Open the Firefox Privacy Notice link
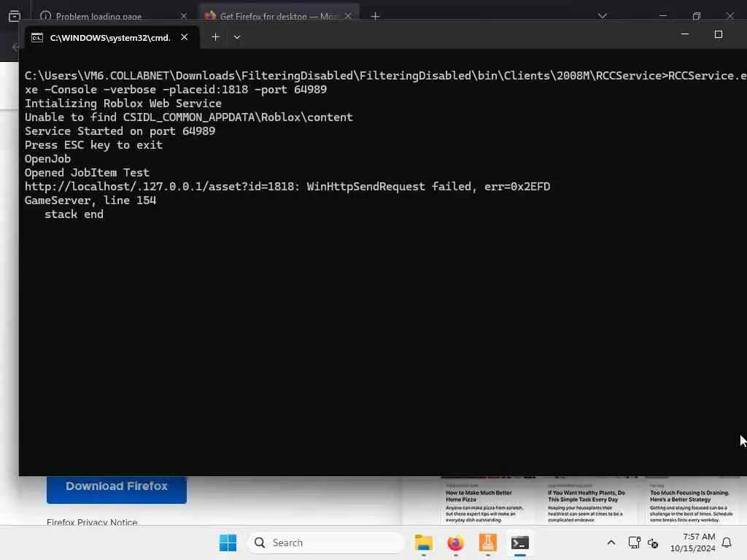The height and width of the screenshot is (560, 747). pyautogui.click(x=92, y=522)
